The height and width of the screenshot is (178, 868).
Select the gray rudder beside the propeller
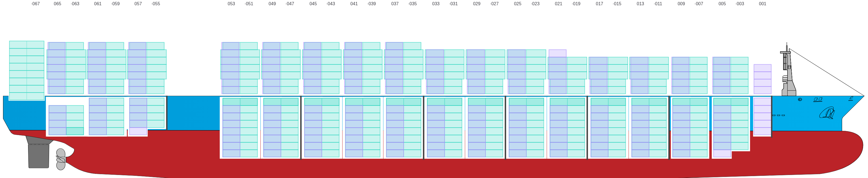pyautogui.click(x=38, y=156)
